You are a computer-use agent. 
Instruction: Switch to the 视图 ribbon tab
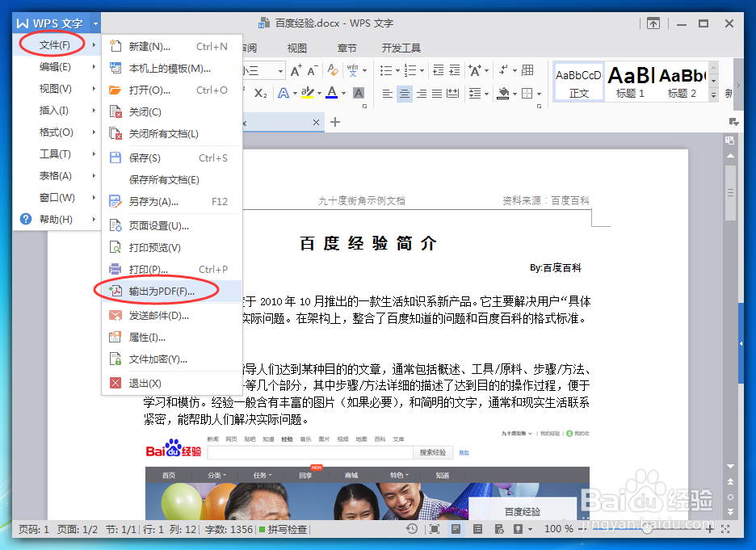[x=297, y=48]
